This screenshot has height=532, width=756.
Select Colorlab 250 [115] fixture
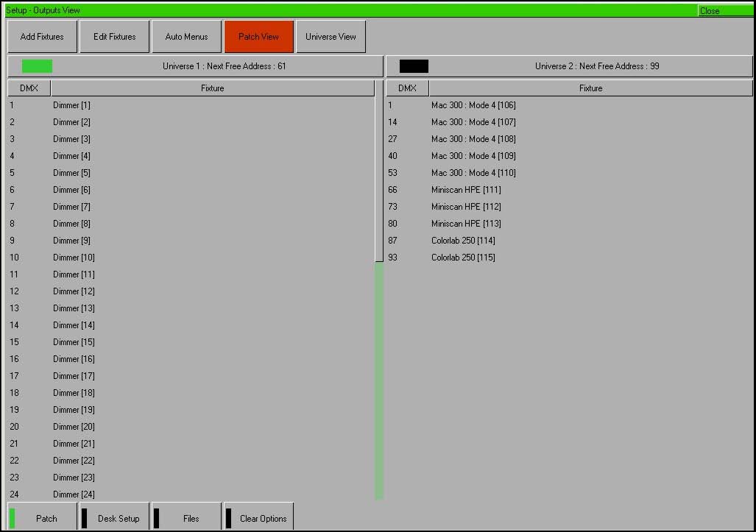click(x=463, y=258)
